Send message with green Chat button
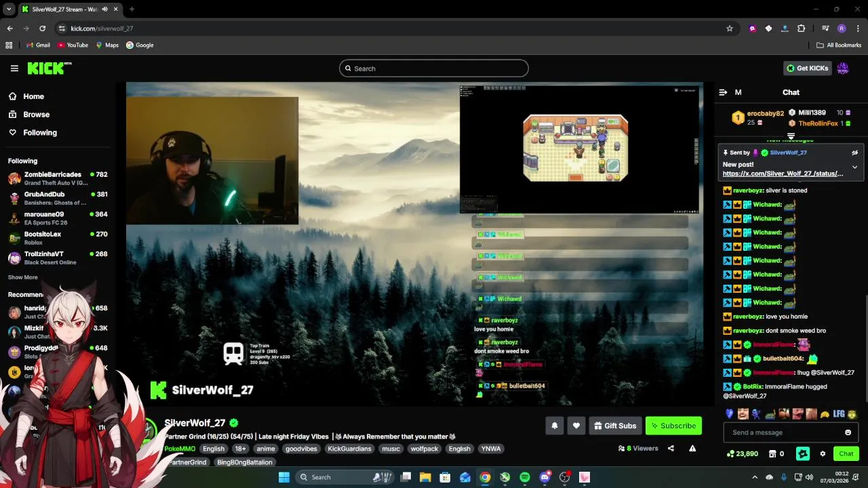Image resolution: width=868 pixels, height=488 pixels. click(846, 453)
